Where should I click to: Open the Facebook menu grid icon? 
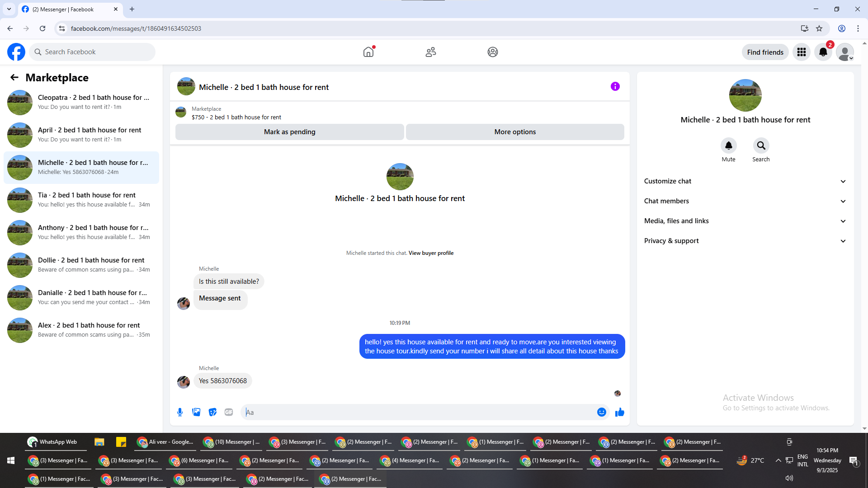tap(802, 52)
